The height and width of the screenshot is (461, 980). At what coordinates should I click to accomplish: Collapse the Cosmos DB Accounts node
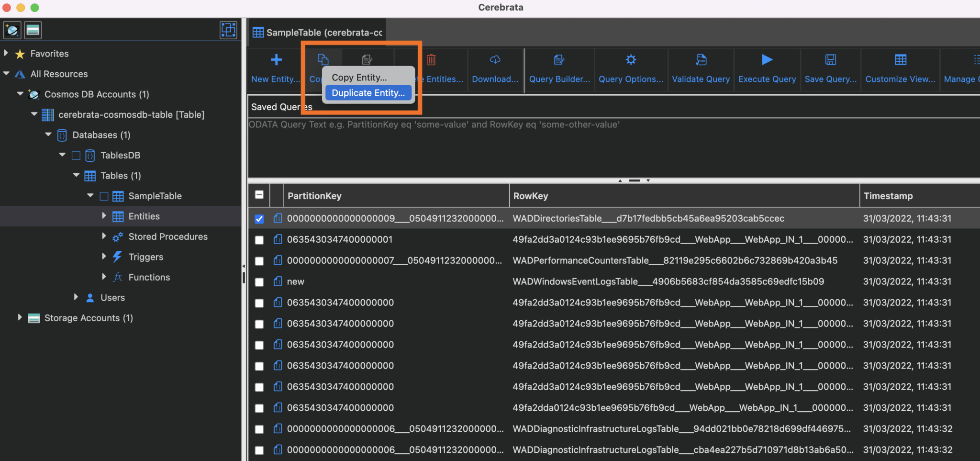tap(20, 94)
